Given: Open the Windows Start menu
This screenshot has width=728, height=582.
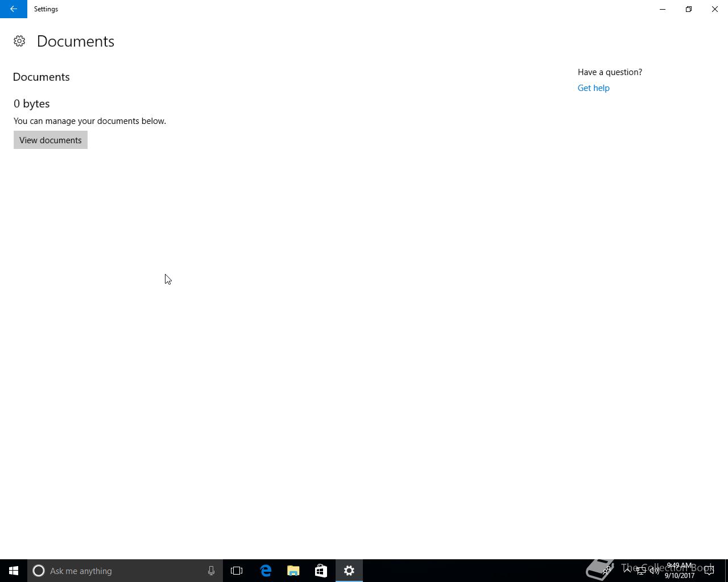Looking at the screenshot, I should pyautogui.click(x=14, y=571).
